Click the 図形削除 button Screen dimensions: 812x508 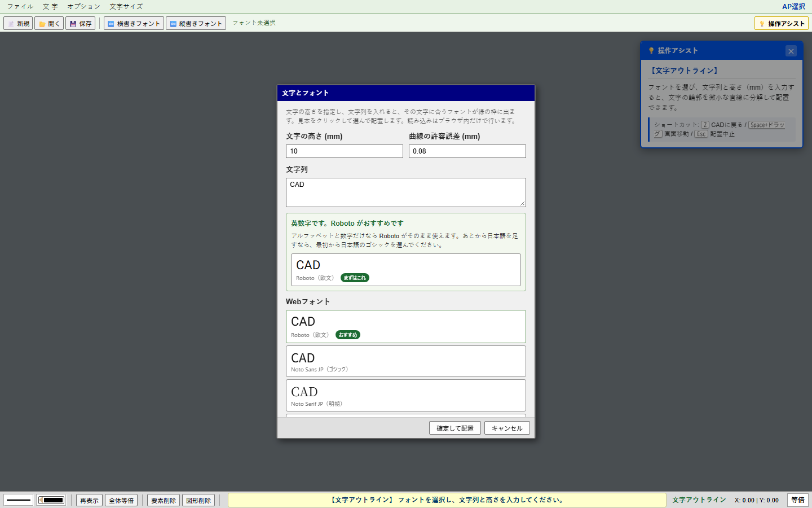coord(198,500)
